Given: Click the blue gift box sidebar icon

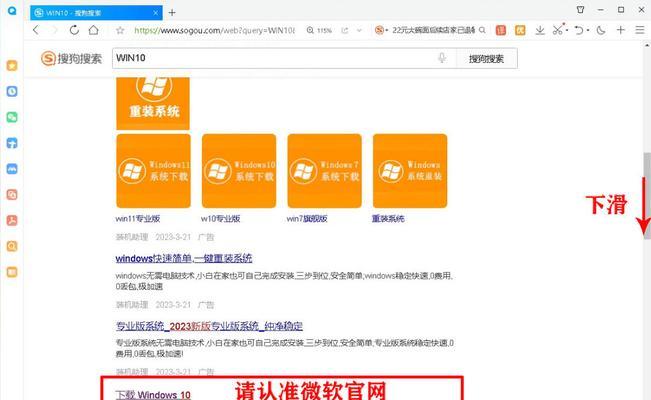Looking at the screenshot, I should (12, 143).
